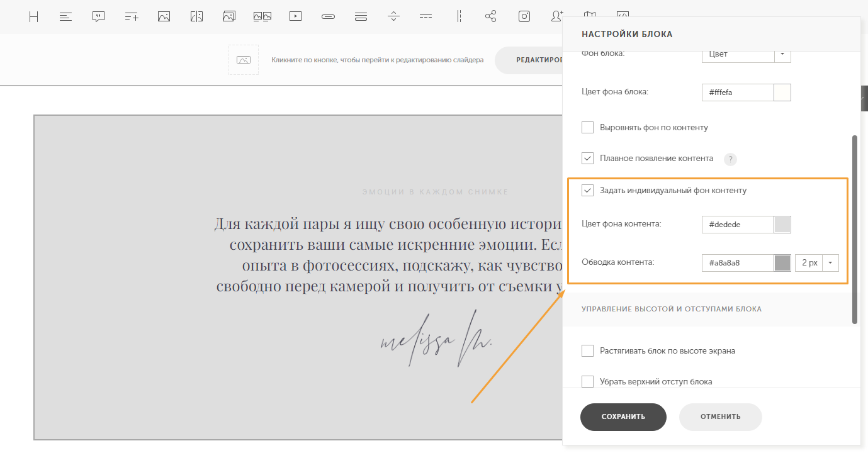Click the Отменить button

721,417
